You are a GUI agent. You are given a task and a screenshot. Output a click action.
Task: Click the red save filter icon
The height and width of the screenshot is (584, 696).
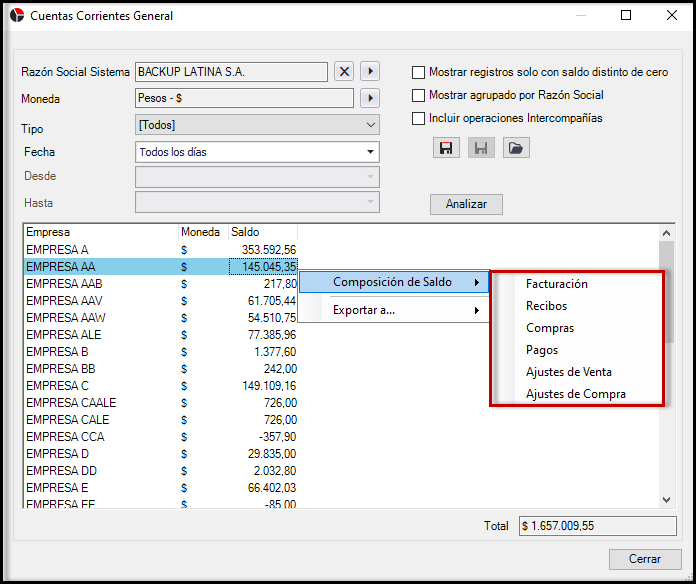[446, 148]
